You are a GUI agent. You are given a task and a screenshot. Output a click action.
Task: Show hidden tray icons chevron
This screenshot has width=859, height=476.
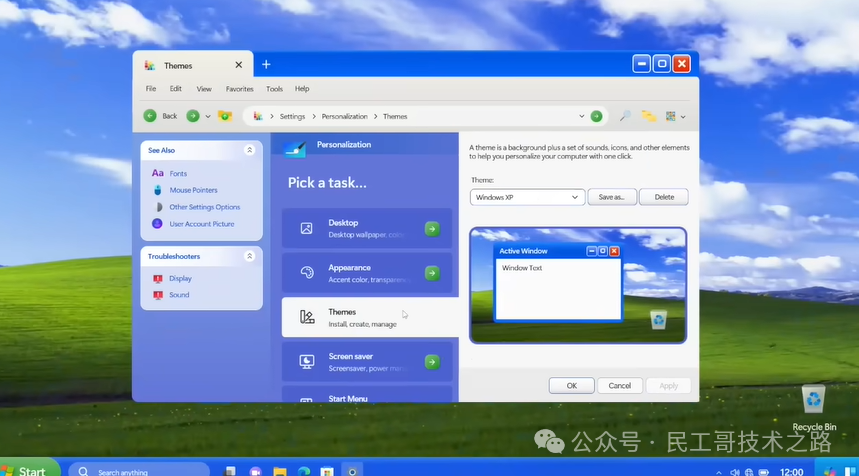(718, 472)
